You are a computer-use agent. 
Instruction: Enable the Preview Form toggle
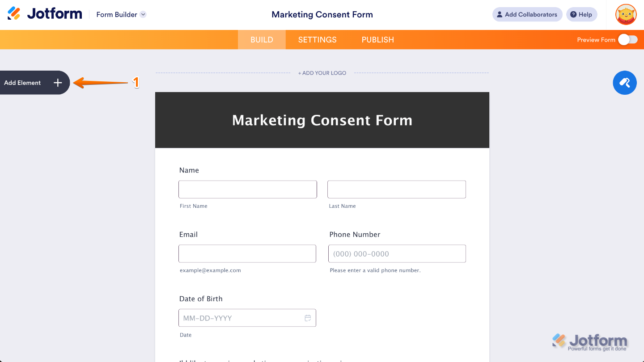coord(628,39)
